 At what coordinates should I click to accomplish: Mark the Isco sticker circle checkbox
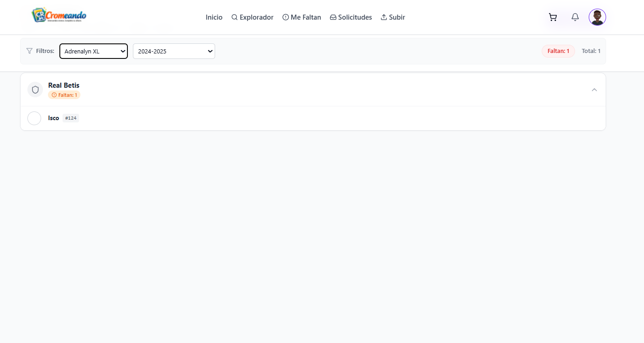tap(34, 118)
